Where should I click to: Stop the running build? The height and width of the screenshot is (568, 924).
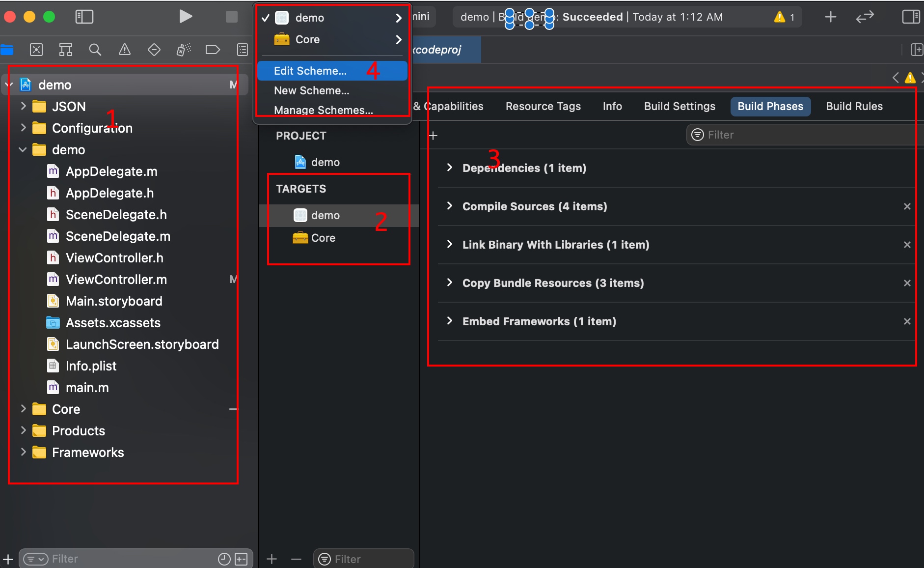click(231, 17)
